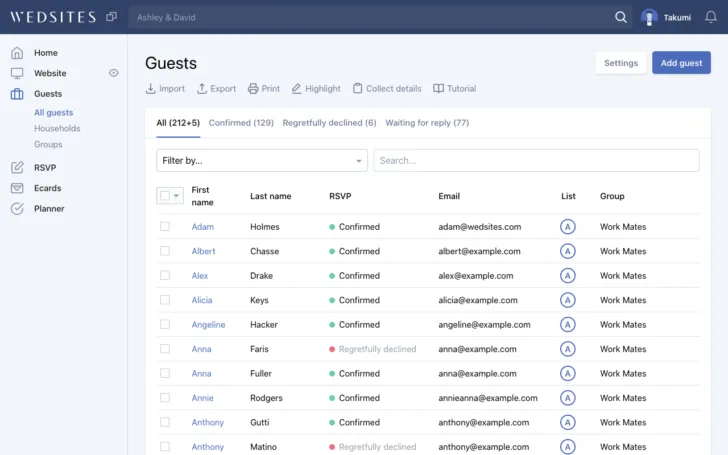This screenshot has height=455, width=728.
Task: Click the search magnifier icon in top bar
Action: point(621,17)
